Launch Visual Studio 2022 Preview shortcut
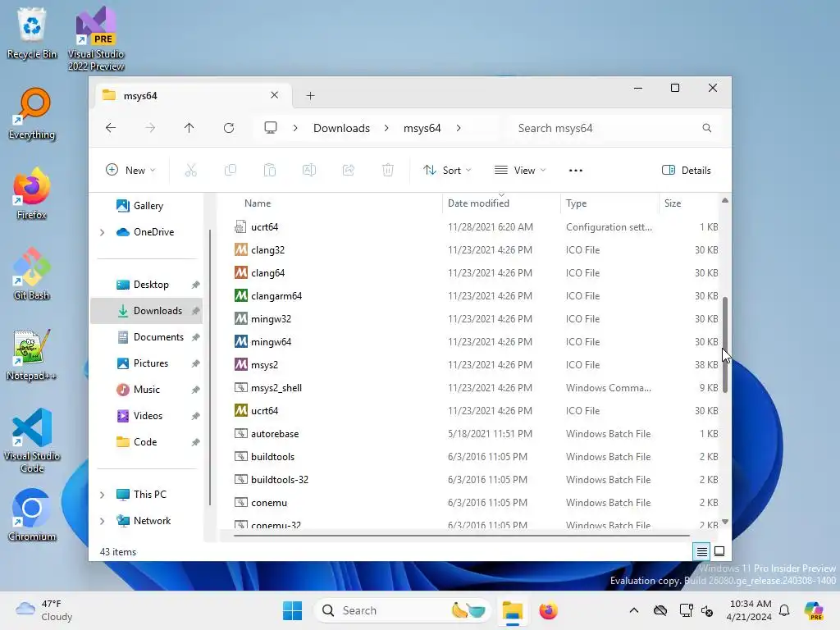The image size is (840, 630). (96, 38)
